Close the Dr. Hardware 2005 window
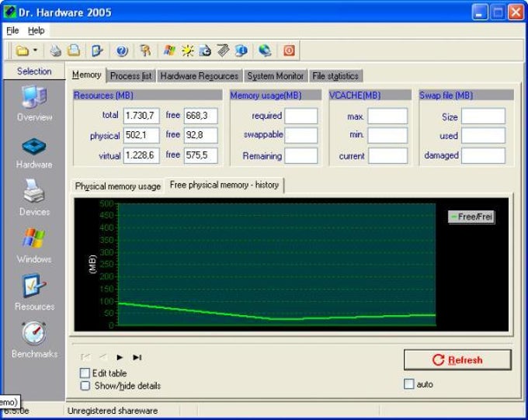The width and height of the screenshot is (528, 420). tap(516, 12)
